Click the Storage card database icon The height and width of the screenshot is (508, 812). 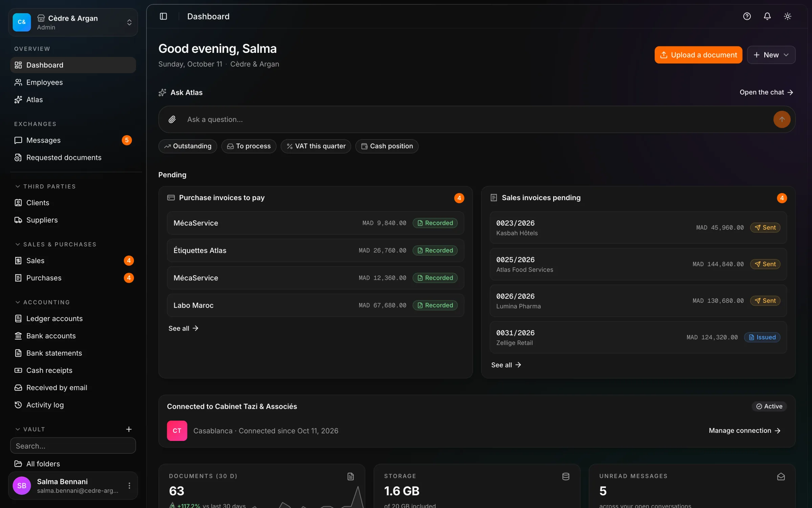[x=566, y=477]
